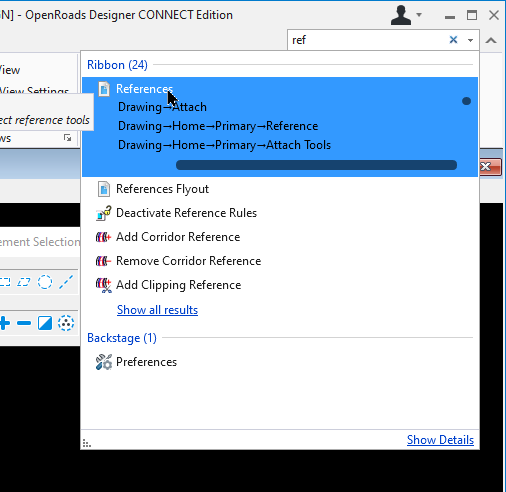Image resolution: width=506 pixels, height=492 pixels.
Task: Click the References document icon
Action: coord(104,89)
